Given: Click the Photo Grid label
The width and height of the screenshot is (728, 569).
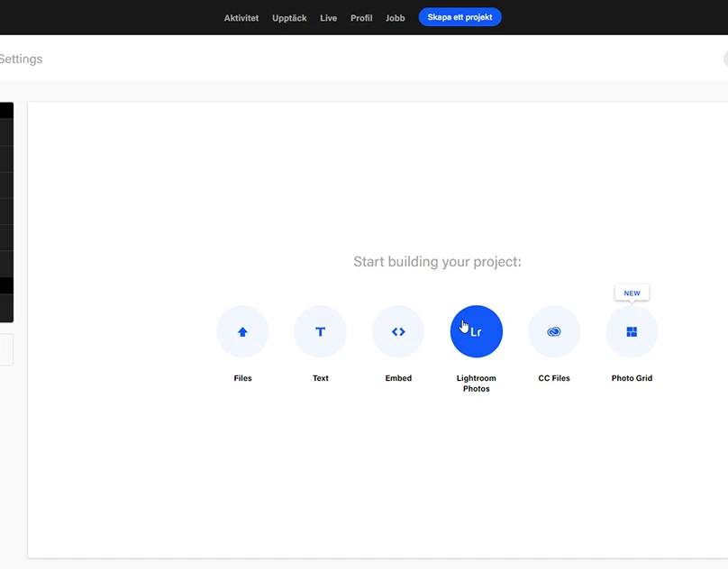Looking at the screenshot, I should coord(632,378).
